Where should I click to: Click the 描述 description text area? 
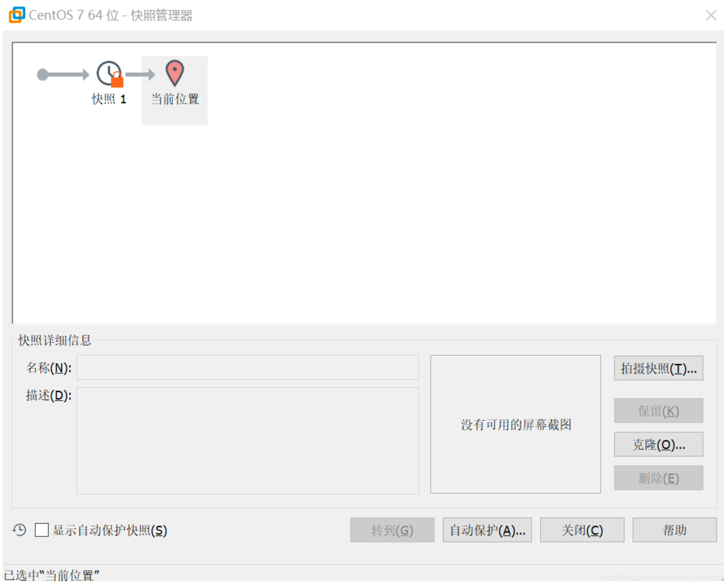(x=248, y=440)
